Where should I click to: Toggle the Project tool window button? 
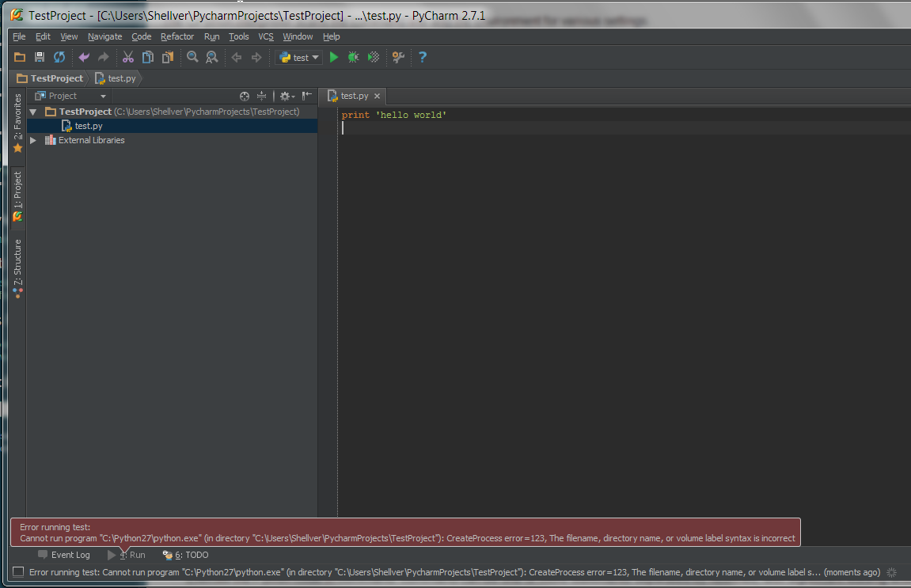[17, 190]
